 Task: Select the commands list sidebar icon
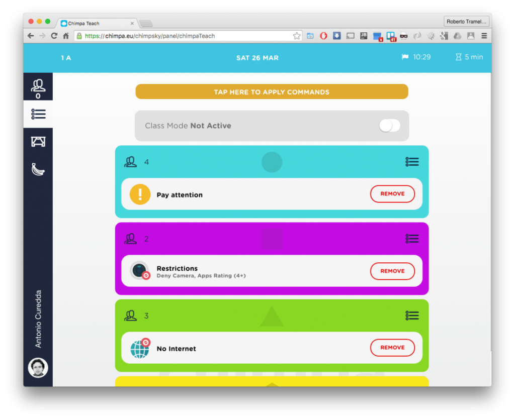[38, 114]
